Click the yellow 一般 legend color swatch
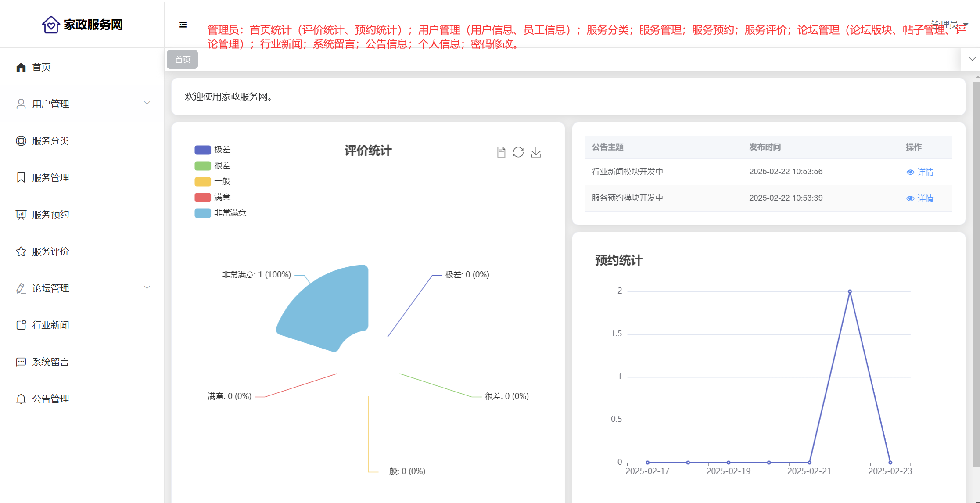The height and width of the screenshot is (503, 980). click(203, 181)
